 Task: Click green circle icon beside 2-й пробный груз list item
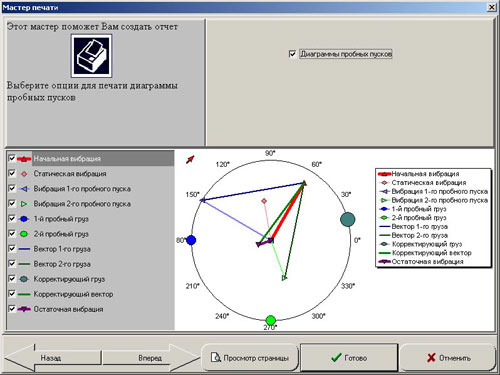pyautogui.click(x=24, y=234)
